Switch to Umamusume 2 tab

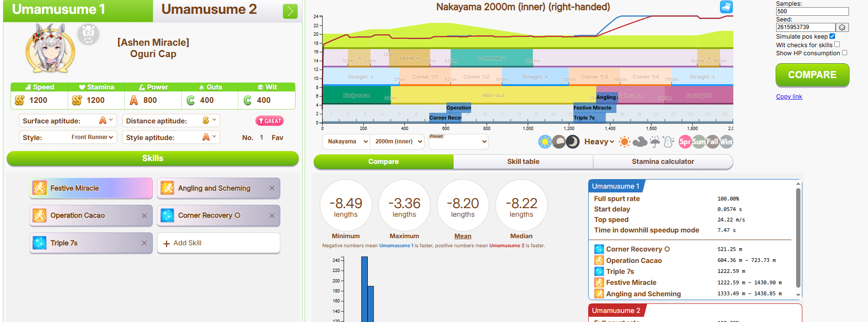209,10
